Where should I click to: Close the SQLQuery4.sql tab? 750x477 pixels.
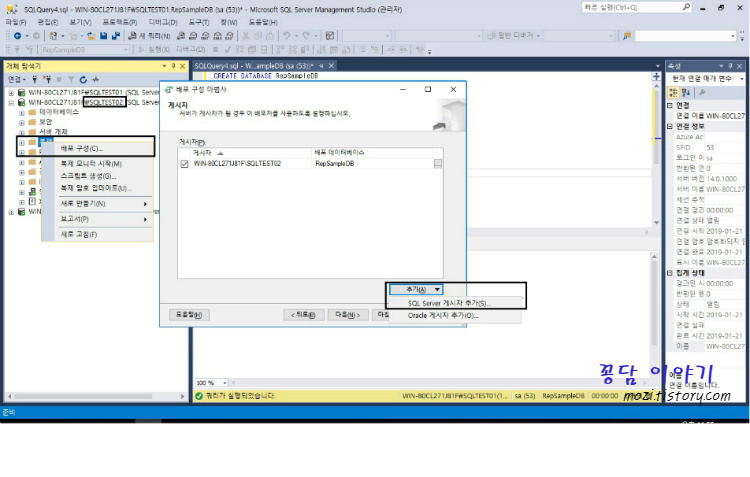[x=331, y=66]
